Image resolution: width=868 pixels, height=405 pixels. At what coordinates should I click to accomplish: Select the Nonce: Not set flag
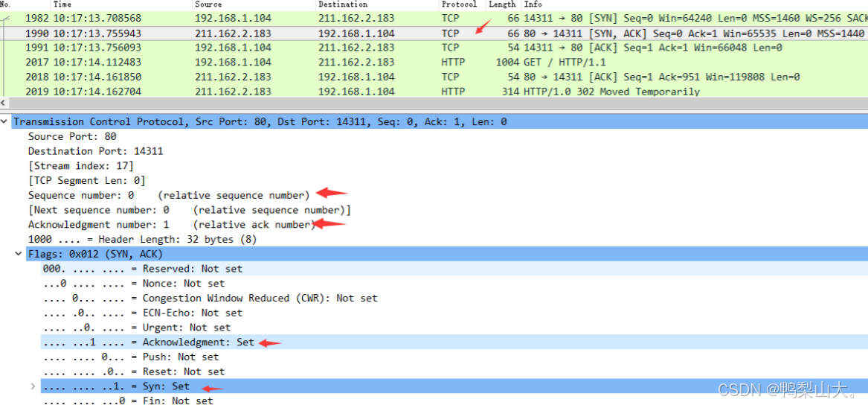click(x=134, y=284)
